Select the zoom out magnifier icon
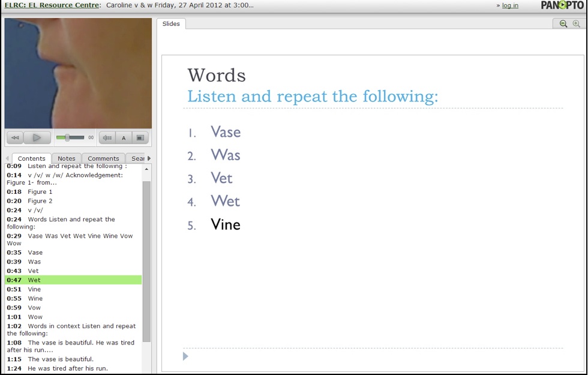Screen dimensions: 588x375 (x=563, y=23)
